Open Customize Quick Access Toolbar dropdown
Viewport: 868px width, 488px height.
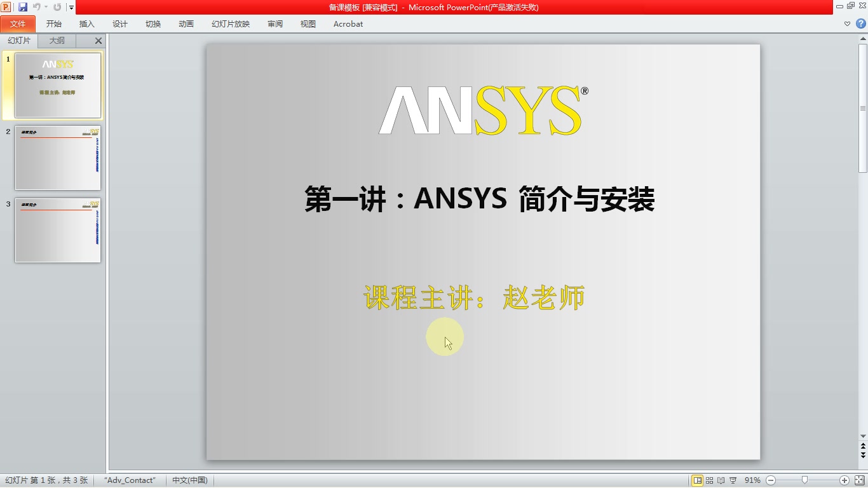point(71,8)
